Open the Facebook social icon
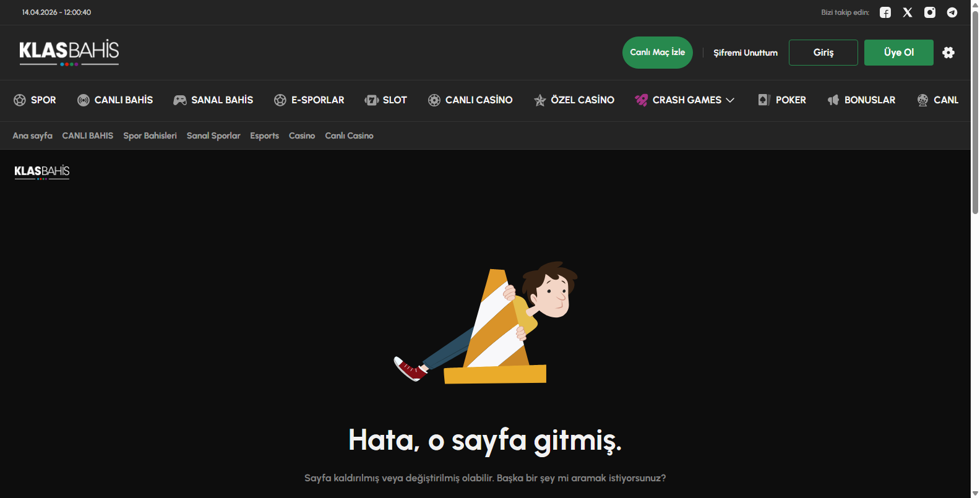The image size is (980, 498). tap(885, 12)
